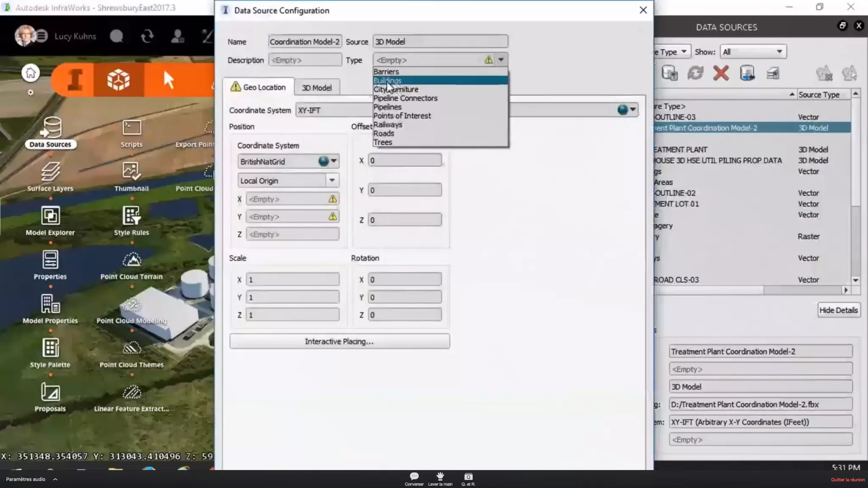Viewport: 868px width, 488px height.
Task: Choose Trees from the type dropdown
Action: [382, 142]
